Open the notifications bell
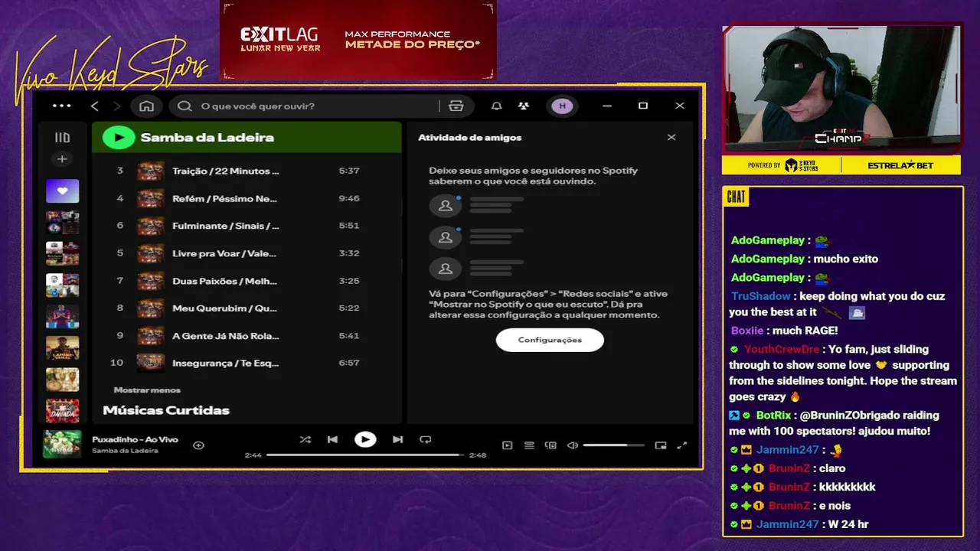The height and width of the screenshot is (551, 980). coord(497,106)
